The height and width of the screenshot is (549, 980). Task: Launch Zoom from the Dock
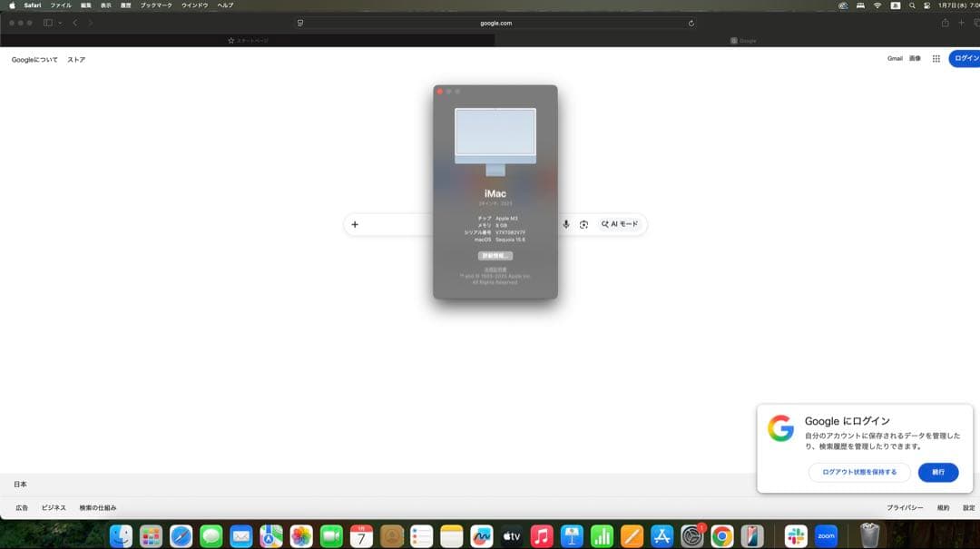pyautogui.click(x=826, y=536)
